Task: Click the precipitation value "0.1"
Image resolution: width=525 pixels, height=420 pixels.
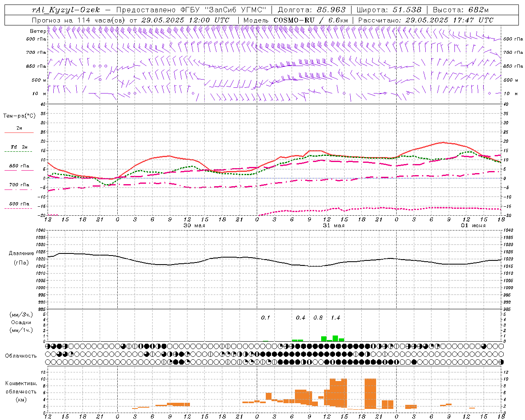Action: pos(266,318)
